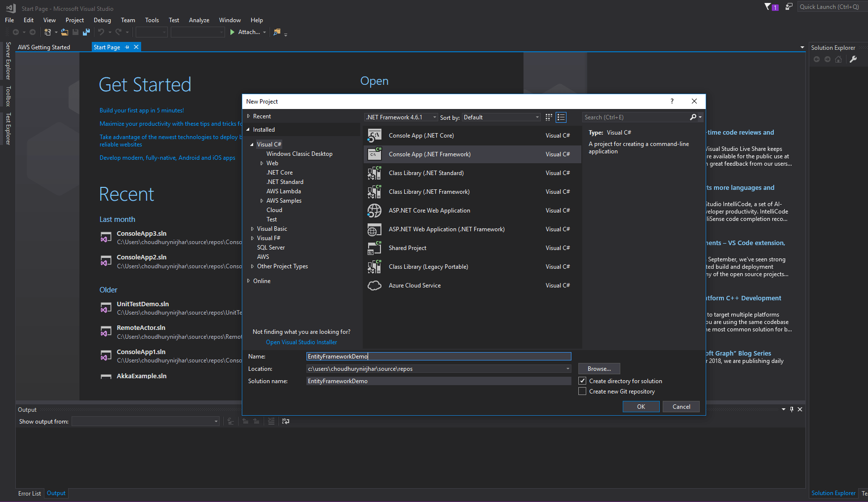Click the New Project toolbar icon
The image size is (868, 502).
coord(47,32)
